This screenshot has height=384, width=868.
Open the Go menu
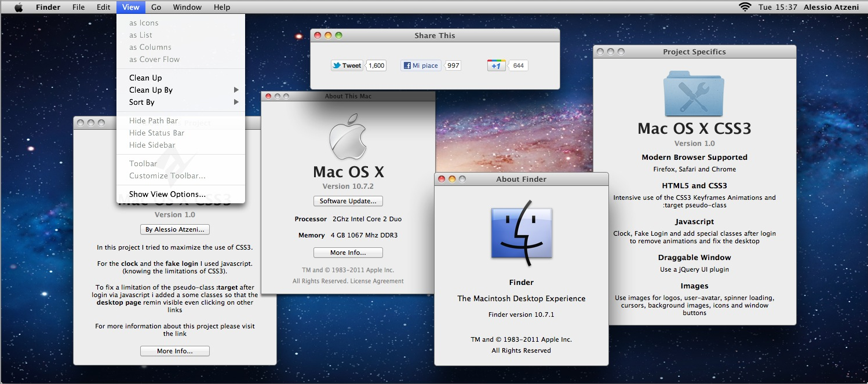click(156, 7)
